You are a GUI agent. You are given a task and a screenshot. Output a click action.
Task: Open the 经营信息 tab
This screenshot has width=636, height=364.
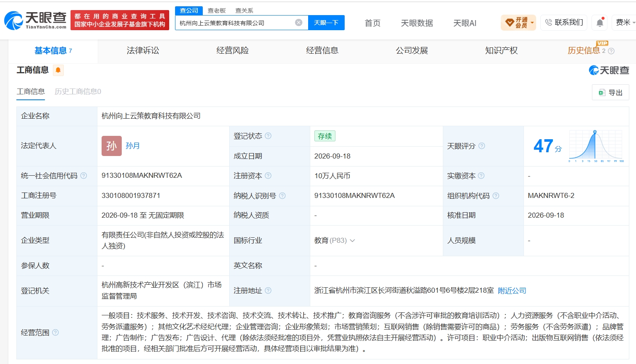(x=322, y=51)
